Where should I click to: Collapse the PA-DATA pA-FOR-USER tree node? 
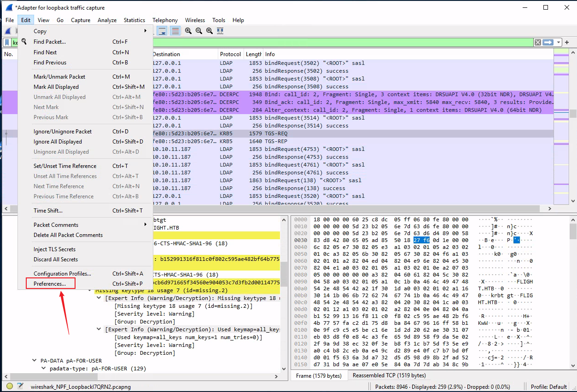click(x=35, y=361)
